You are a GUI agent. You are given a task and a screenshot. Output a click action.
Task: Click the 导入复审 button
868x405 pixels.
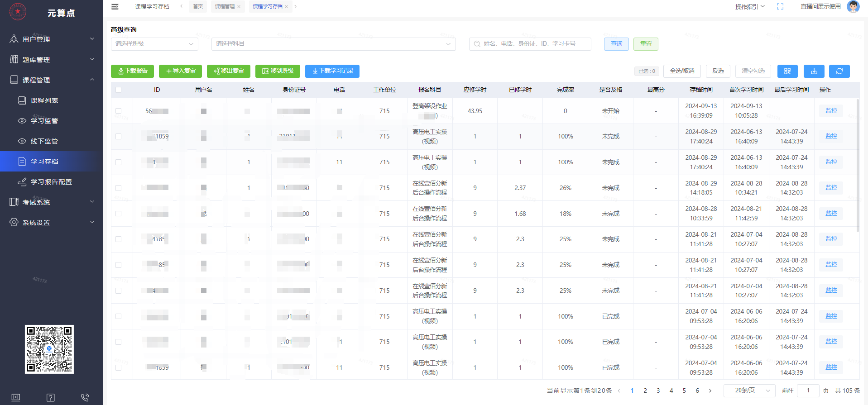coord(180,71)
